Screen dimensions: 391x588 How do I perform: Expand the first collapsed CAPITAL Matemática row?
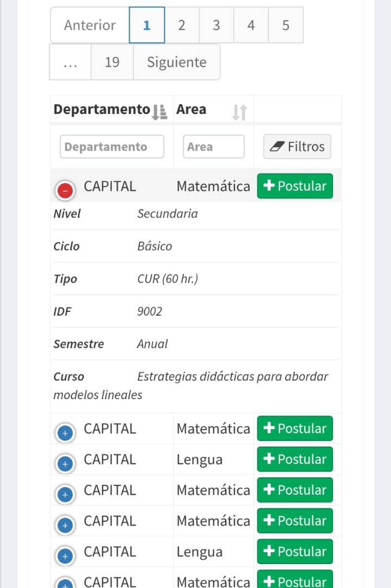point(65,433)
